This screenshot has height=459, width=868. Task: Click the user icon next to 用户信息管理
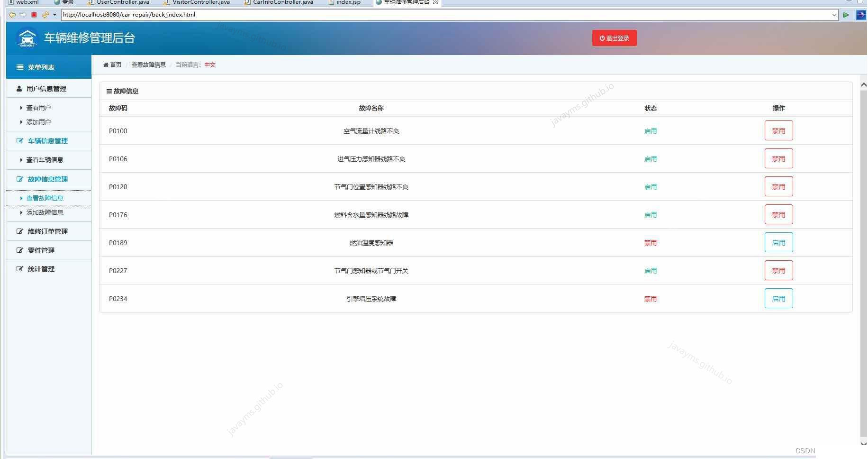18,89
